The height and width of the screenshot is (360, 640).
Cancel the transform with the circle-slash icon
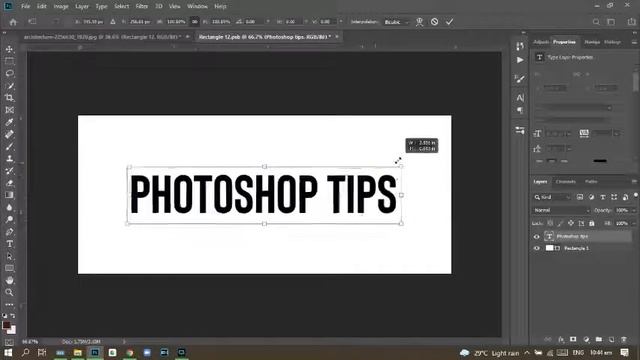pyautogui.click(x=434, y=22)
